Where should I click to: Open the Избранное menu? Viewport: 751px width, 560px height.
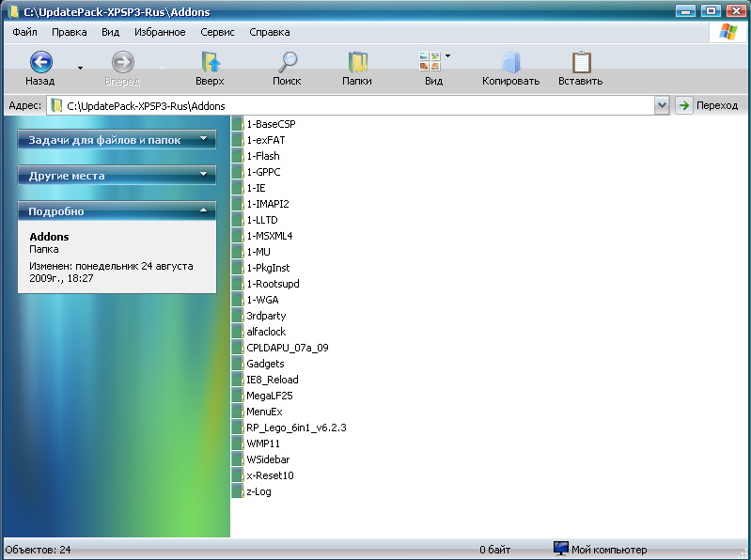pos(160,32)
